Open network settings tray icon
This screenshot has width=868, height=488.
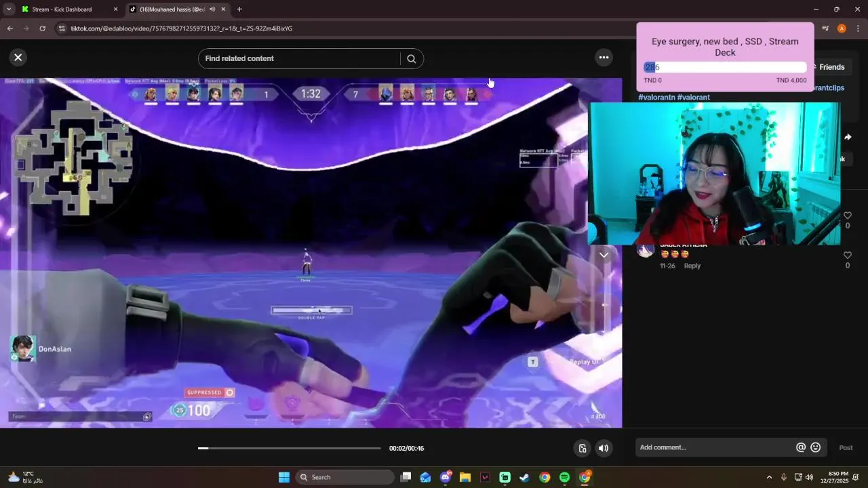coord(798,477)
